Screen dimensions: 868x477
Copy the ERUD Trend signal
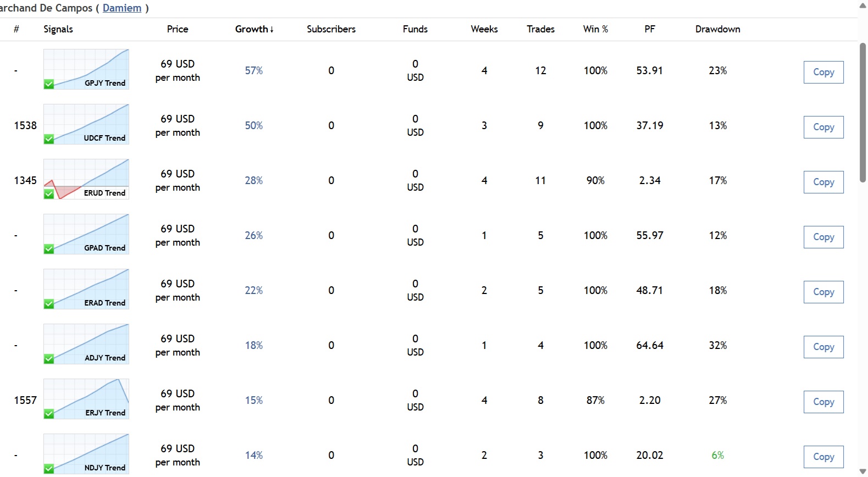[x=823, y=182]
